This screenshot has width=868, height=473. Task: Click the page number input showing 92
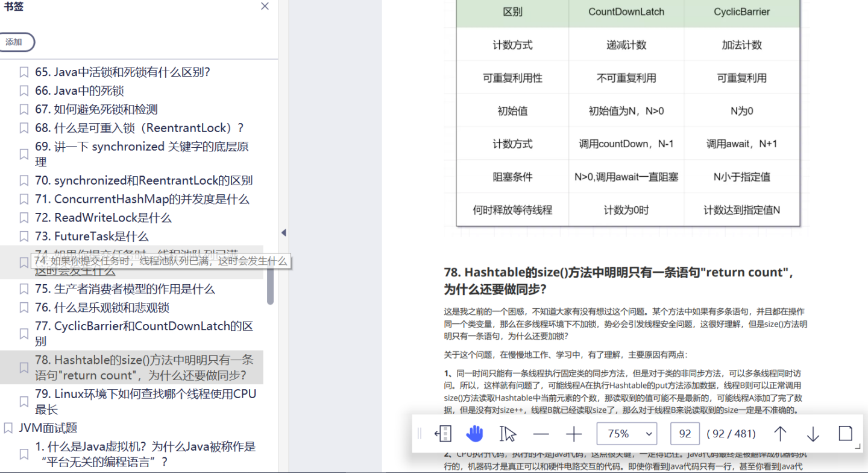[685, 433]
